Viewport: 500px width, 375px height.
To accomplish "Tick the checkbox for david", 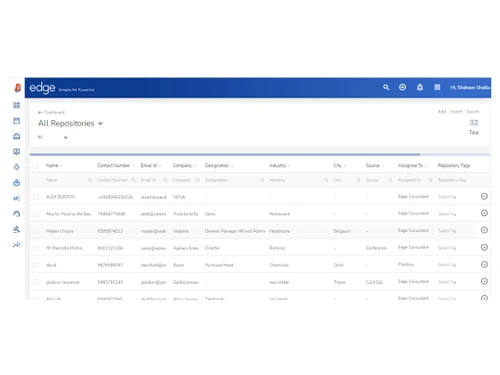I will coord(36,265).
